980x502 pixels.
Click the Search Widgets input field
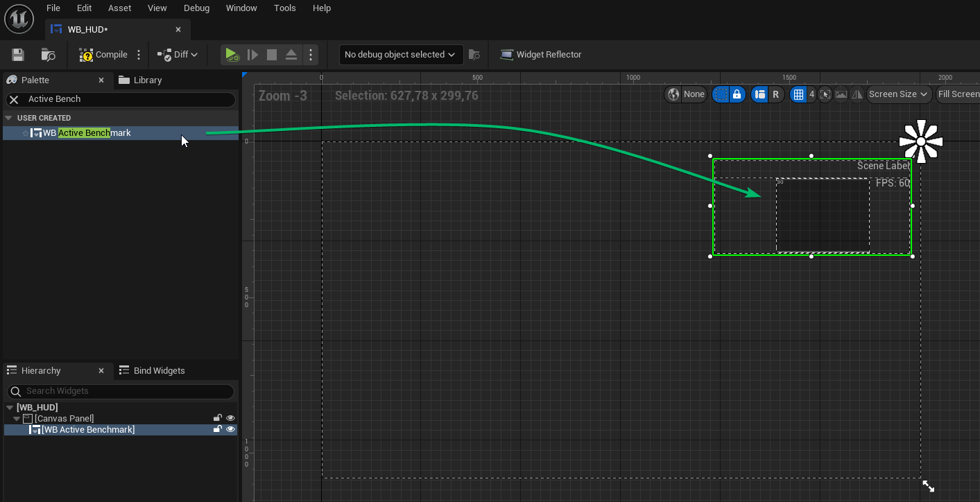pos(125,391)
